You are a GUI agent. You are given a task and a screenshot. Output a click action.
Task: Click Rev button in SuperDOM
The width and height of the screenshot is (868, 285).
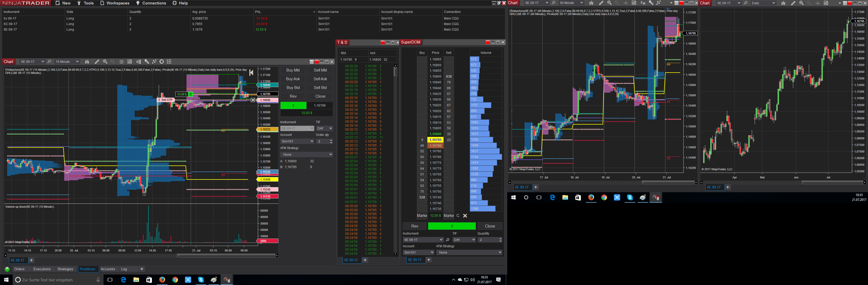[414, 226]
